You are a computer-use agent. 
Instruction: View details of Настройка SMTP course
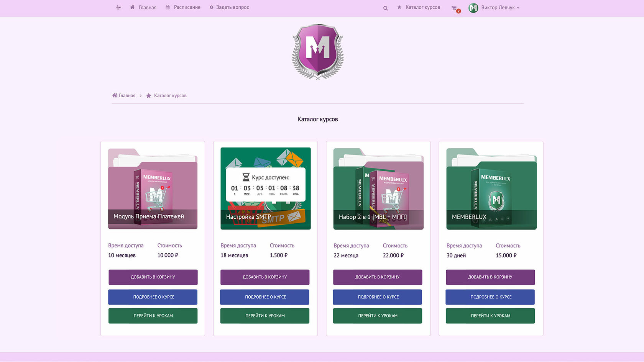pos(265,297)
